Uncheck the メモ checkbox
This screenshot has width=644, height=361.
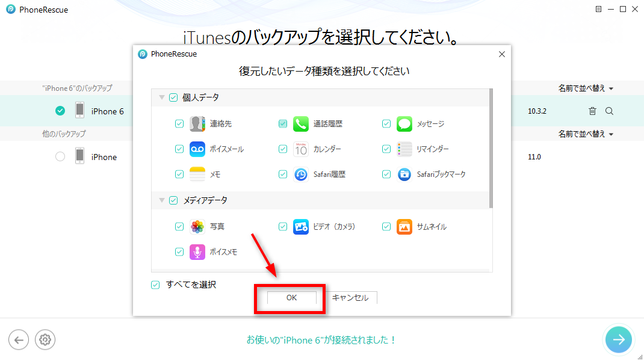pyautogui.click(x=179, y=174)
